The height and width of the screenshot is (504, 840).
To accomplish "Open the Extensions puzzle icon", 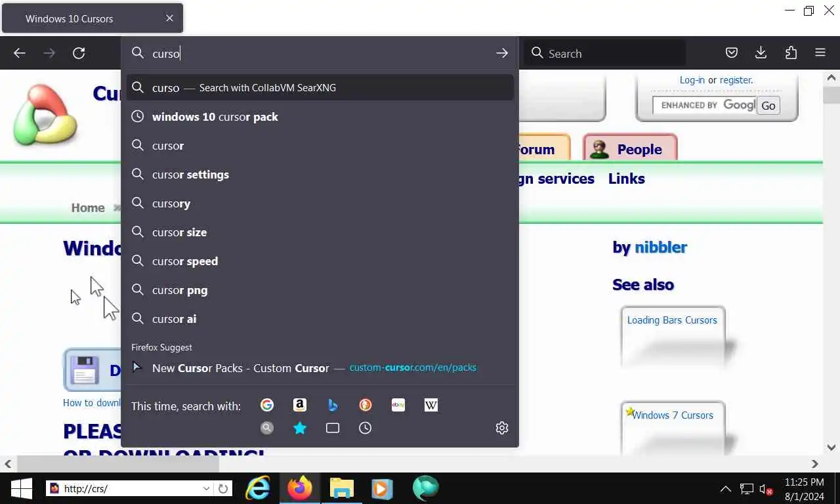I will coord(791,53).
